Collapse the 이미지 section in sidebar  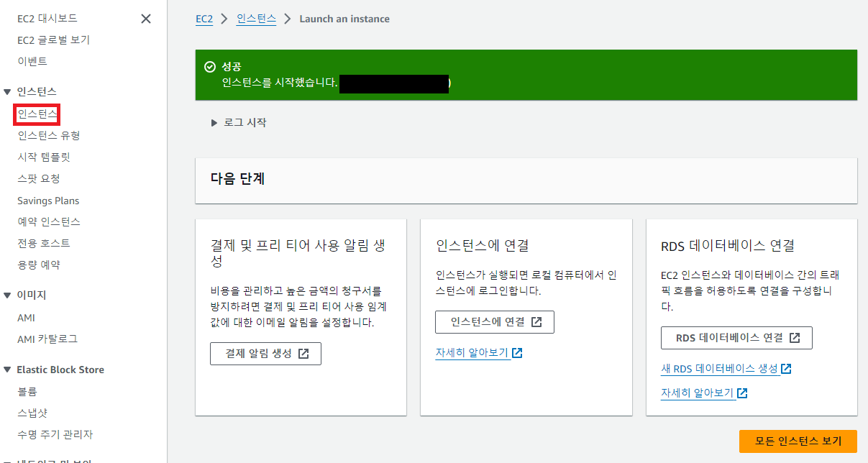(8, 295)
